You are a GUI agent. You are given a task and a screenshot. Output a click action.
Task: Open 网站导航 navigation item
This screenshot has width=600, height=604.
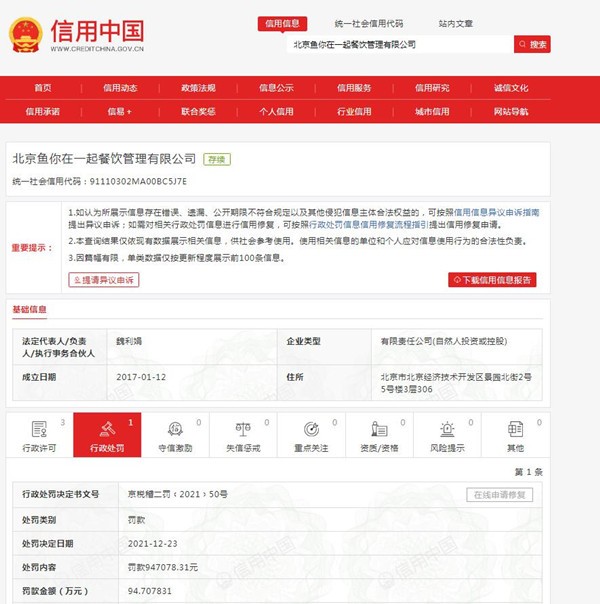511,112
